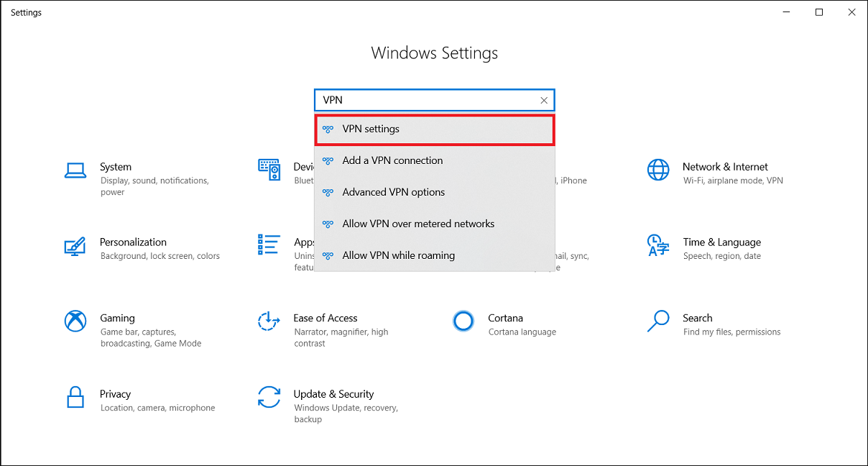
Task: Open the Time & Language icon
Action: coord(657,246)
